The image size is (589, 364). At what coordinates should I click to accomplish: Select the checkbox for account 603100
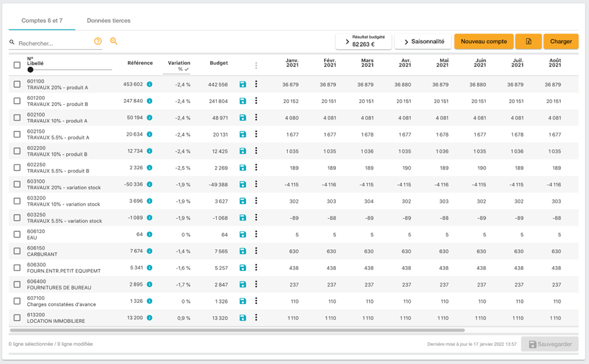pyautogui.click(x=17, y=184)
